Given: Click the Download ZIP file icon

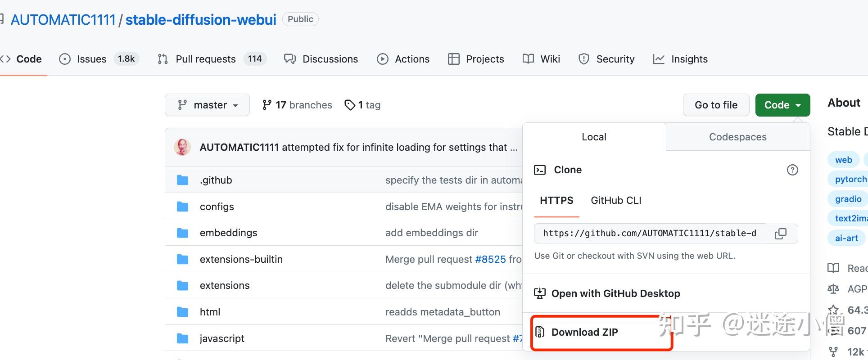Looking at the screenshot, I should (540, 332).
